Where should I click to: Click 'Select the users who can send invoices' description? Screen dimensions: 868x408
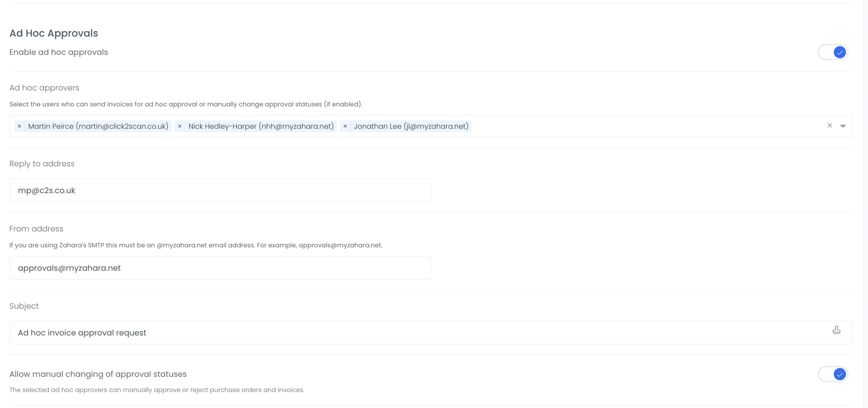(x=186, y=104)
